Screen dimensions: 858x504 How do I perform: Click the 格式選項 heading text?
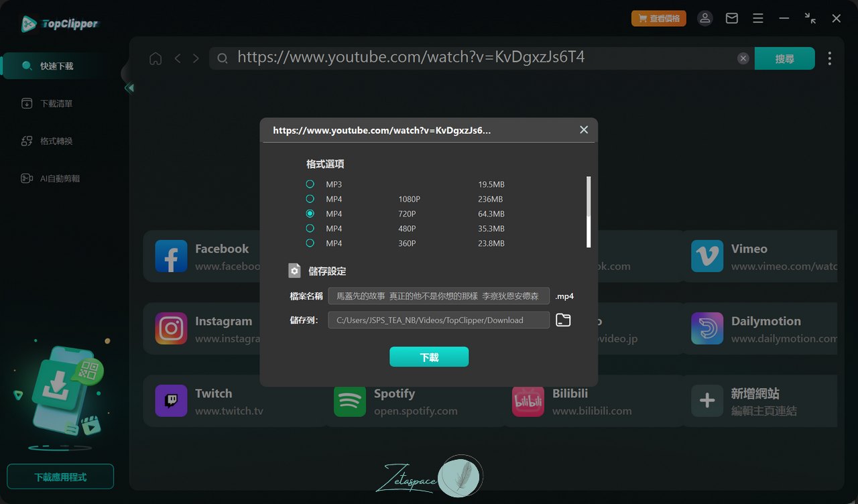[325, 164]
